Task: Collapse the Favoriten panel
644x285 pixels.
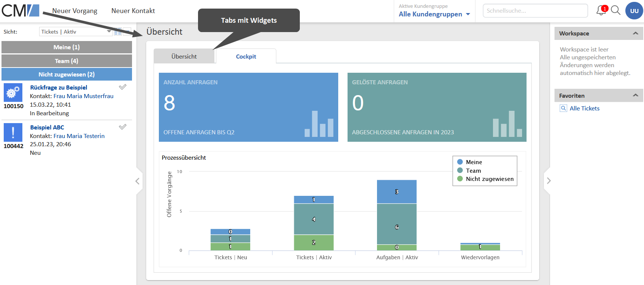Action: (635, 95)
